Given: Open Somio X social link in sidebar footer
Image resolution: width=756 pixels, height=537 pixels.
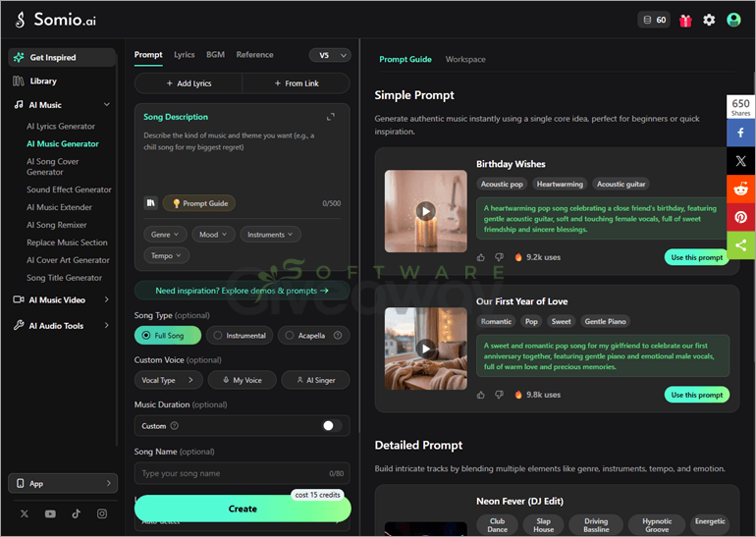Looking at the screenshot, I should 25,513.
